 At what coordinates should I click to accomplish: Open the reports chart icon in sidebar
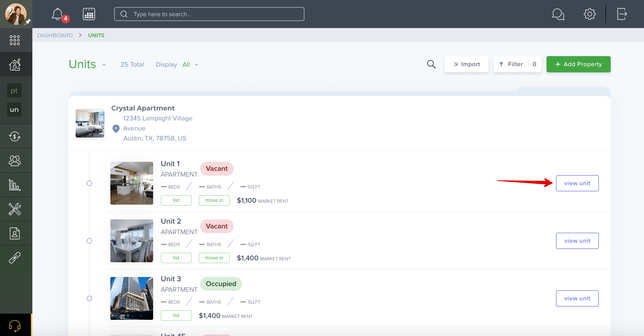(15, 185)
